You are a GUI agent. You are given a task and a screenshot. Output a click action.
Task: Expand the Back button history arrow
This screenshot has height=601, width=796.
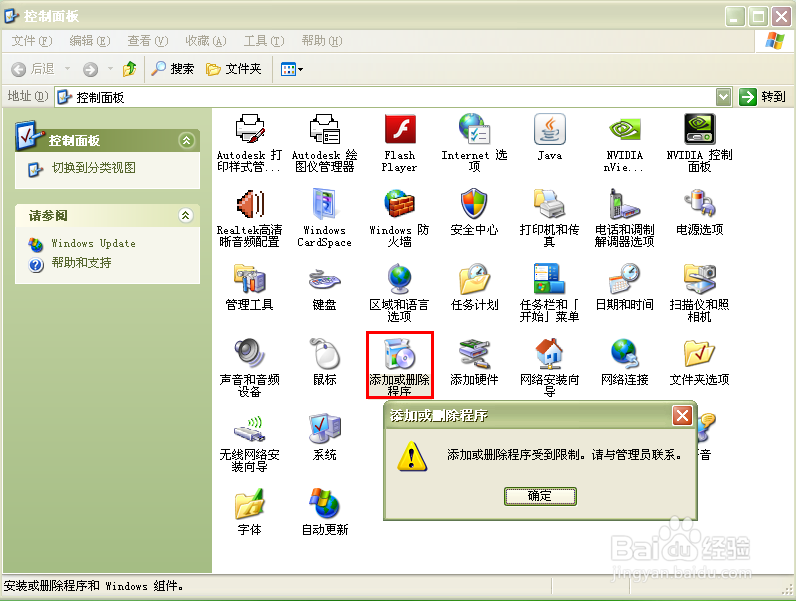click(67, 69)
